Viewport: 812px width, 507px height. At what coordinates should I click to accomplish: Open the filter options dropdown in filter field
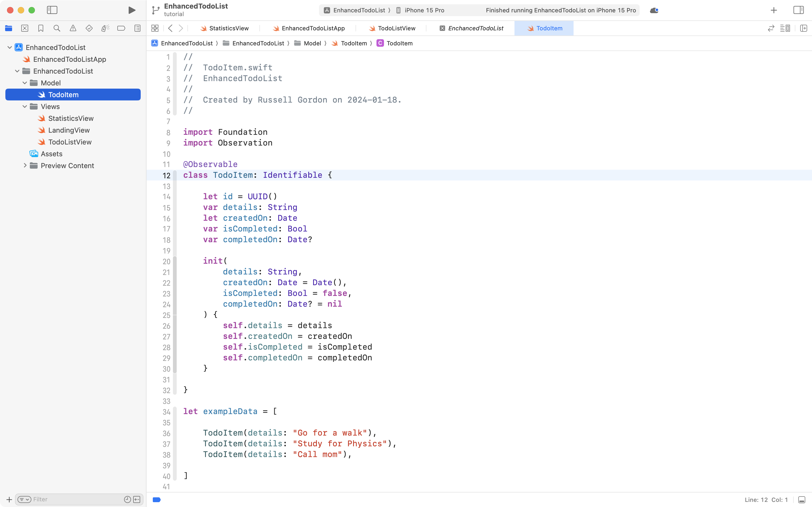(x=24, y=499)
